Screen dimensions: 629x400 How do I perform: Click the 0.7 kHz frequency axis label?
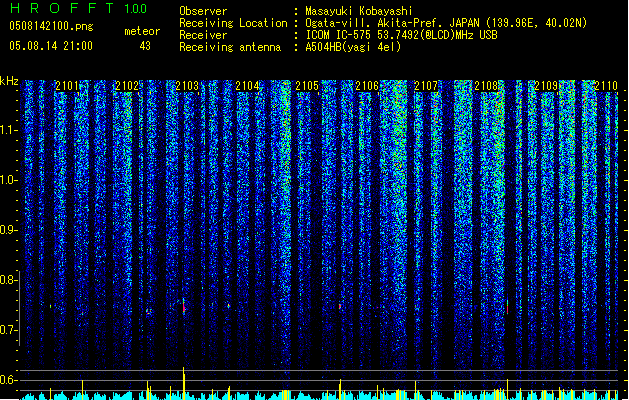pos(9,330)
